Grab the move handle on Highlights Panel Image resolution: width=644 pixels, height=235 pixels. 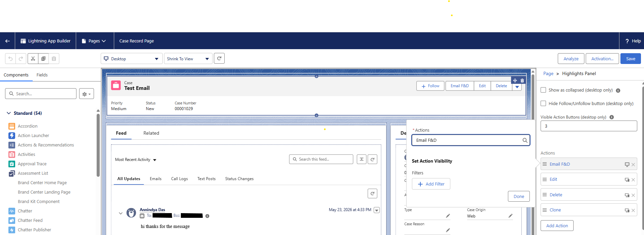[515, 80]
